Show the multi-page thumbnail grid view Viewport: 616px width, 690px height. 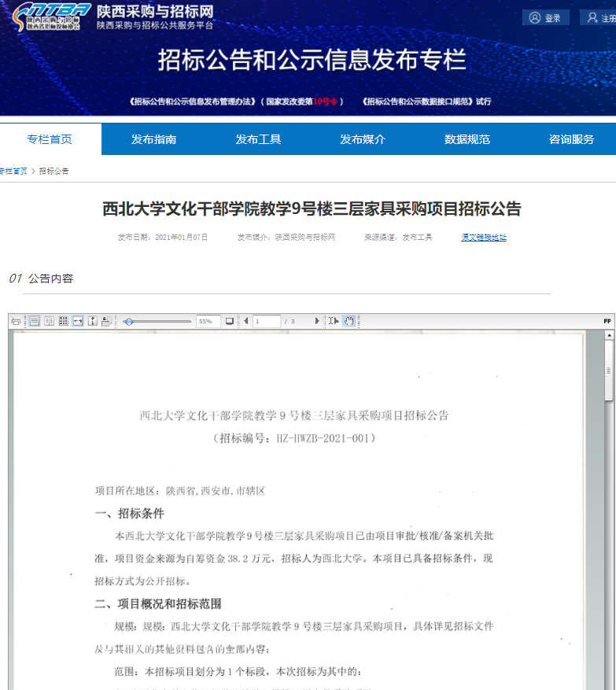(x=64, y=321)
